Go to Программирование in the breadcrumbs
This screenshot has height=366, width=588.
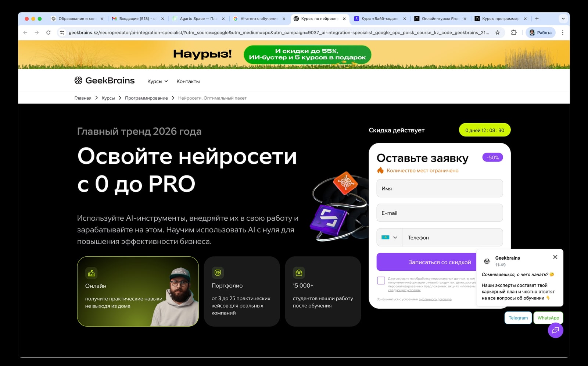(x=146, y=98)
